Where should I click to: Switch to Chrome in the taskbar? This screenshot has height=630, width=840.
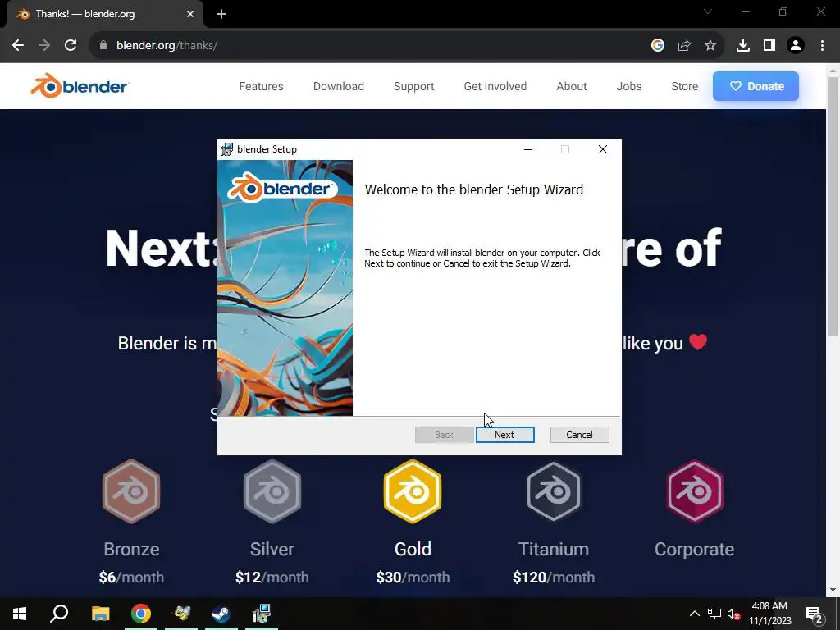pos(141,614)
